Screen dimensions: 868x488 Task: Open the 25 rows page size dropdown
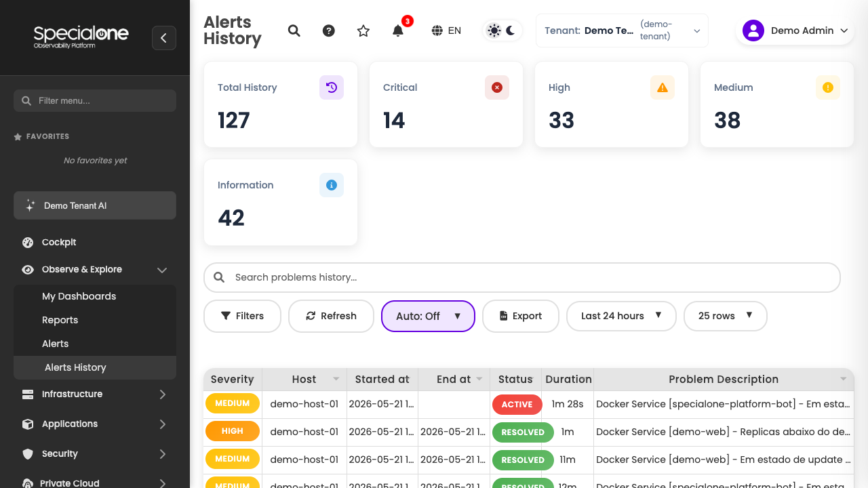coord(726,316)
